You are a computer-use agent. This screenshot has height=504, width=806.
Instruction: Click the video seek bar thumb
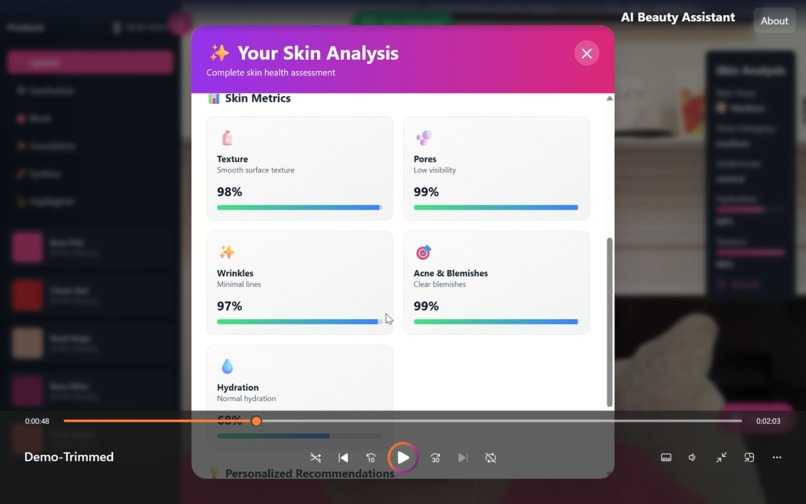(256, 421)
